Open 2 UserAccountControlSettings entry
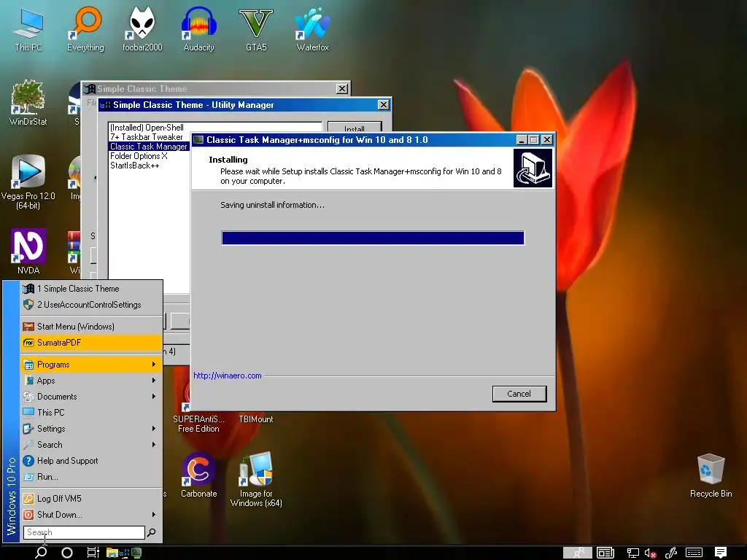Screen dimensions: 747x560 [91, 305]
